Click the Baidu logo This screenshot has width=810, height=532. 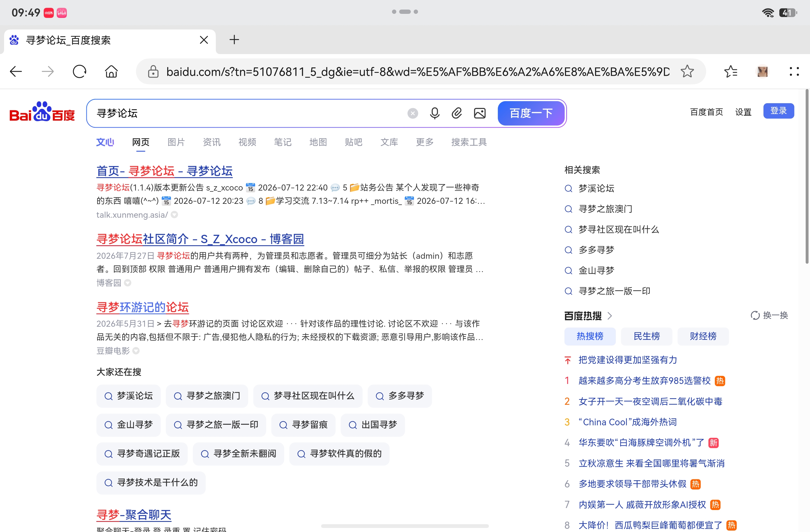[x=42, y=112]
